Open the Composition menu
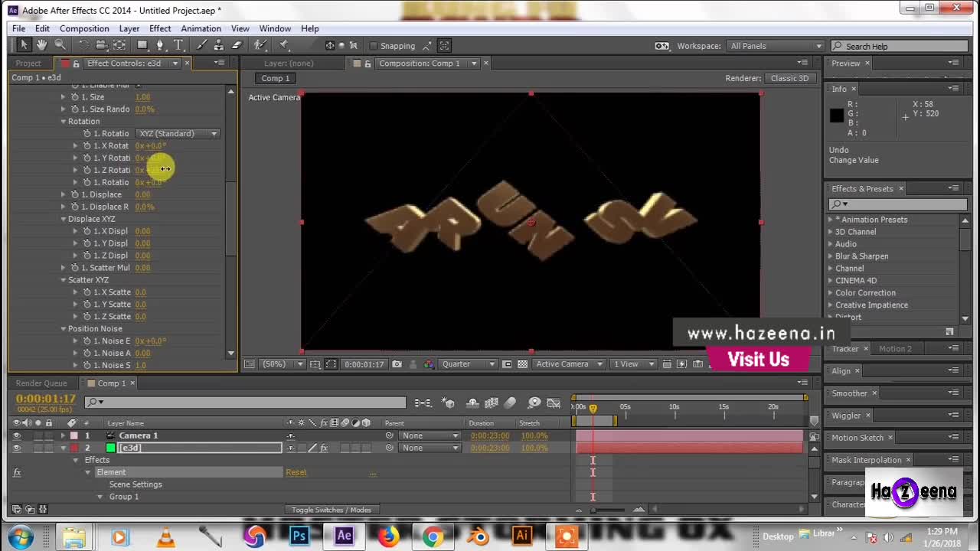 [x=84, y=28]
